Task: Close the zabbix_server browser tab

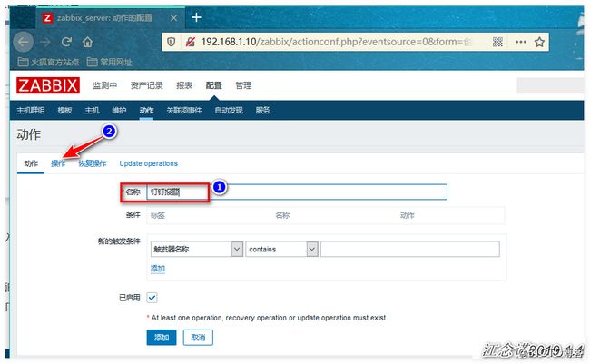Action: coord(173,17)
